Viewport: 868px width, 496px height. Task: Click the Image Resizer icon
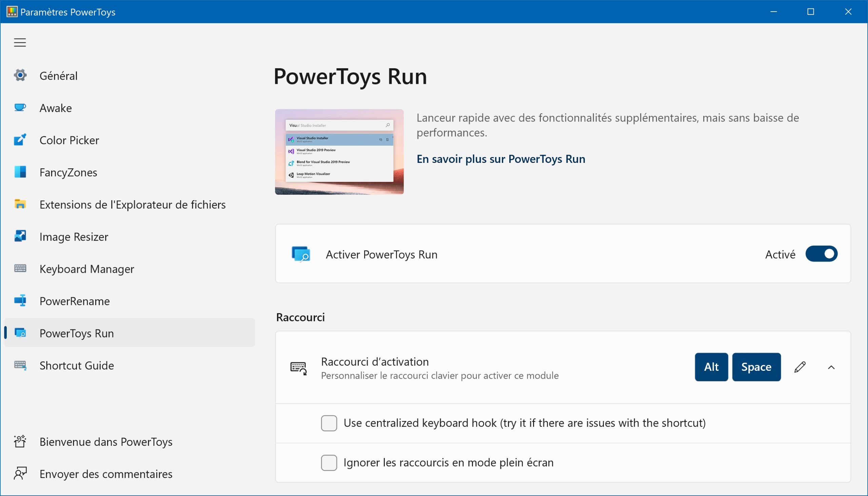[x=20, y=236]
